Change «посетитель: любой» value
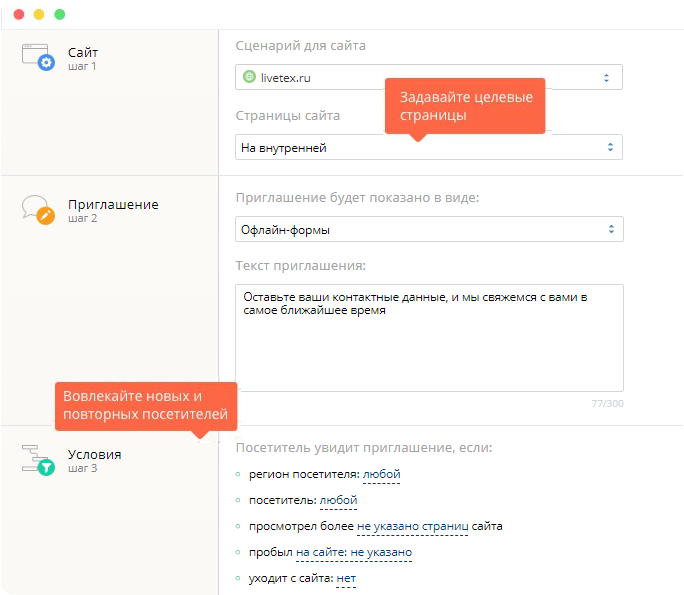The width and height of the screenshot is (684, 595). pos(339,500)
